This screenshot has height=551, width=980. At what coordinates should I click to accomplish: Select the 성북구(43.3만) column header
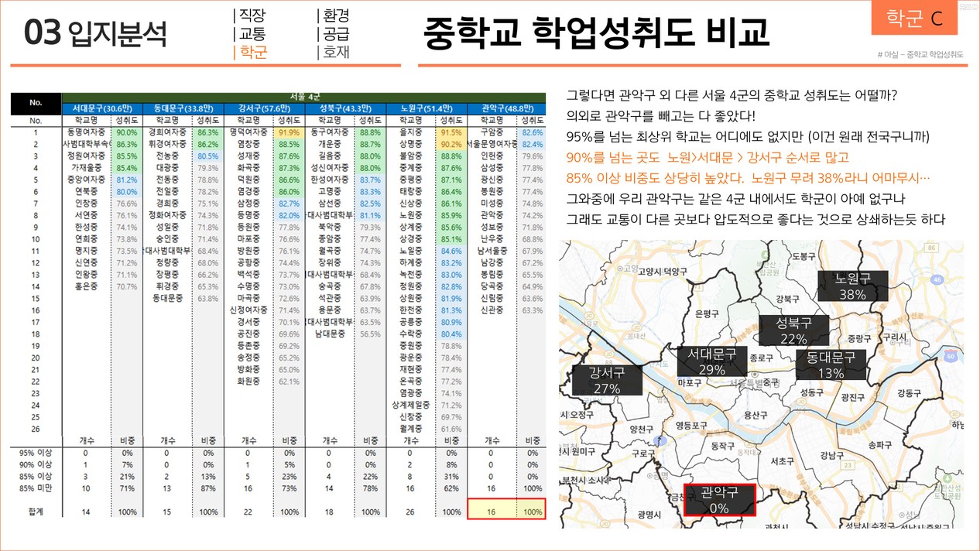click(x=344, y=108)
